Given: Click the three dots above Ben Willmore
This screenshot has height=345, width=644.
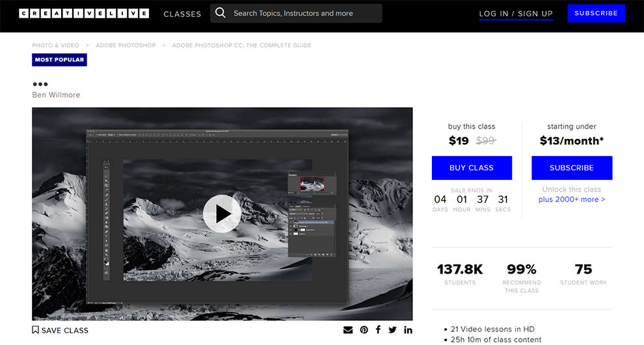Looking at the screenshot, I should point(40,84).
